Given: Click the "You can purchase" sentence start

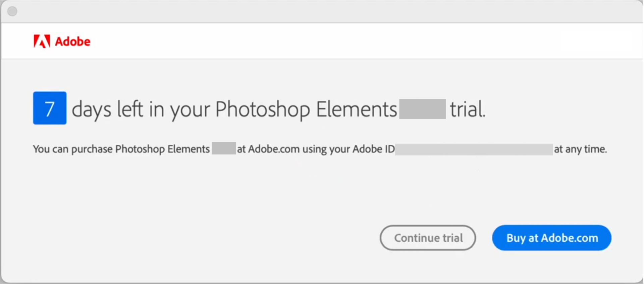Looking at the screenshot, I should tap(73, 149).
